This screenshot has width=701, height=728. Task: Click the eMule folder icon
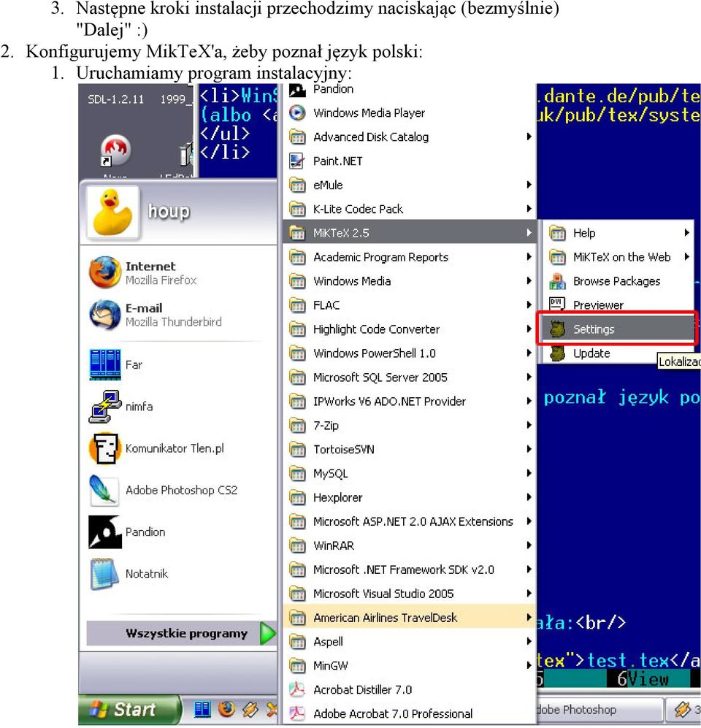point(297,185)
